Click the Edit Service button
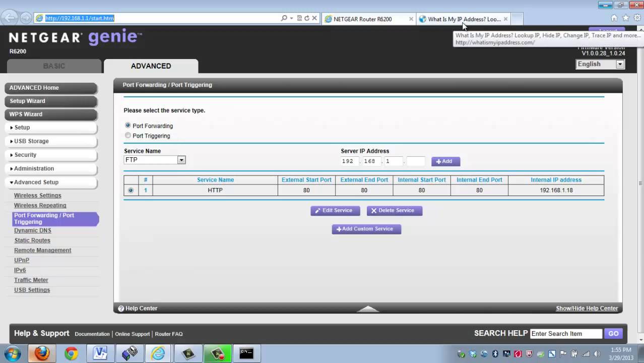The height and width of the screenshot is (363, 644). (335, 211)
